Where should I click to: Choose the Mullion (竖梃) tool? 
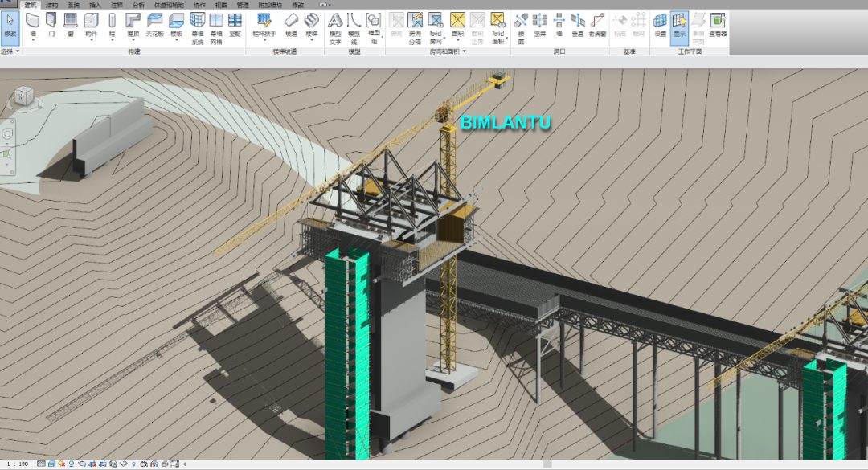coord(235,25)
